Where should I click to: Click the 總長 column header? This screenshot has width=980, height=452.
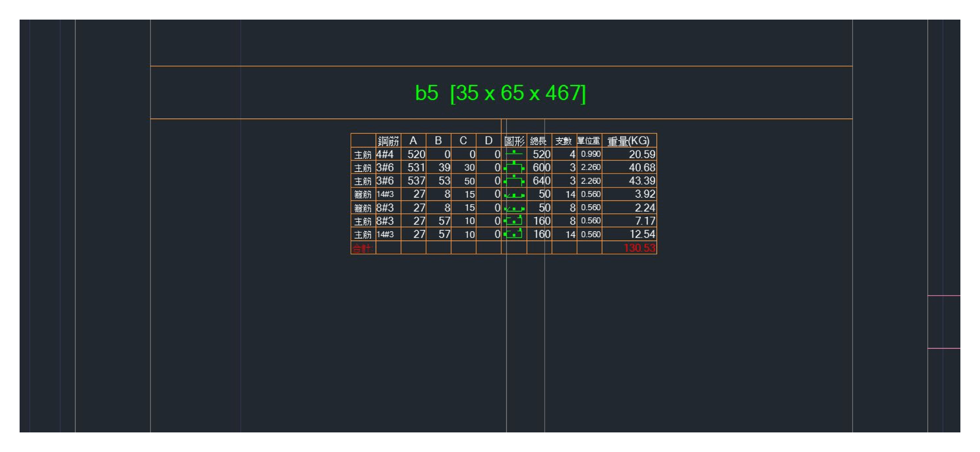538,141
